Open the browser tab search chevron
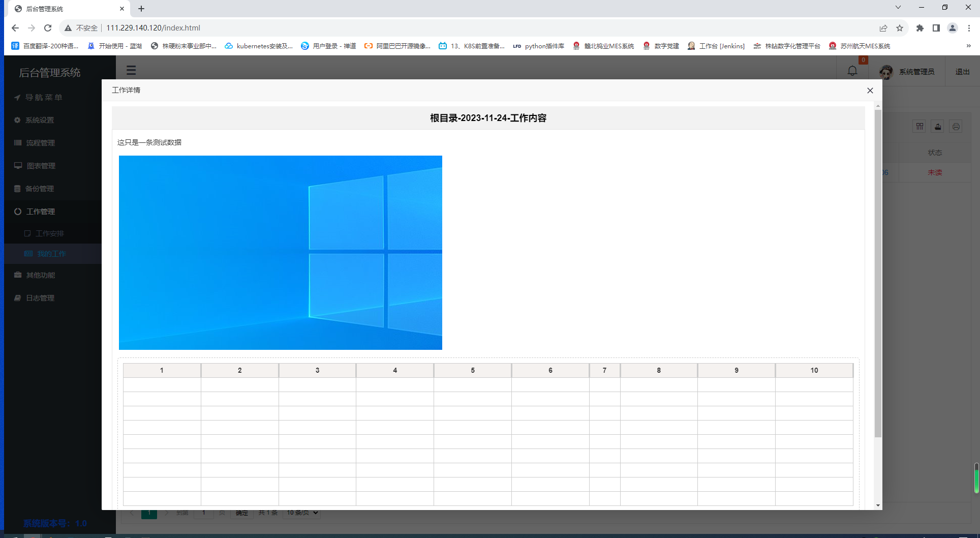 (898, 8)
